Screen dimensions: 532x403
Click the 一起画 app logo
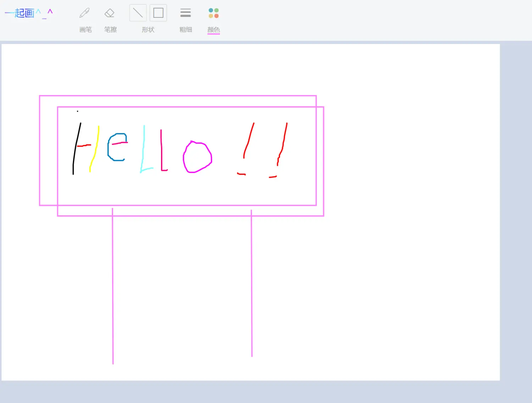click(x=29, y=13)
